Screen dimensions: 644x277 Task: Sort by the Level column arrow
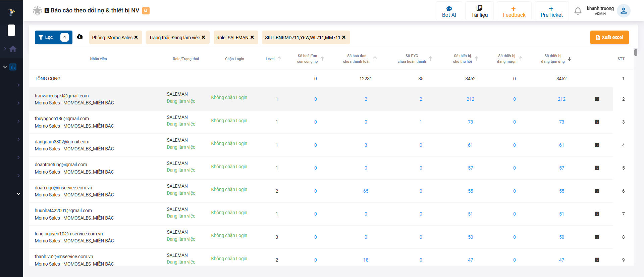coord(279,59)
